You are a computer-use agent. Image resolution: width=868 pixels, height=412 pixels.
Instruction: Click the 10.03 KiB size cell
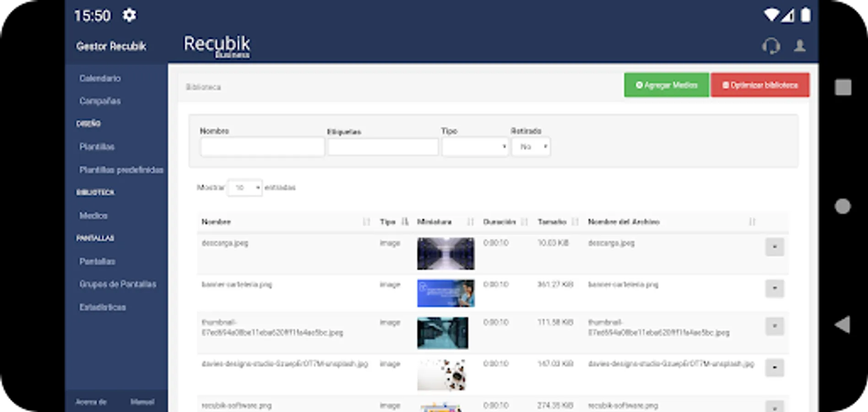coord(553,243)
